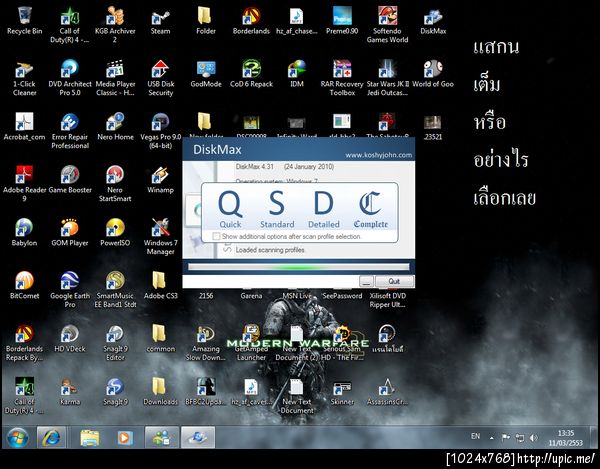Select the DVD Architect Pro 5.0 icon
Screen dimensions: 600x469
click(70, 78)
